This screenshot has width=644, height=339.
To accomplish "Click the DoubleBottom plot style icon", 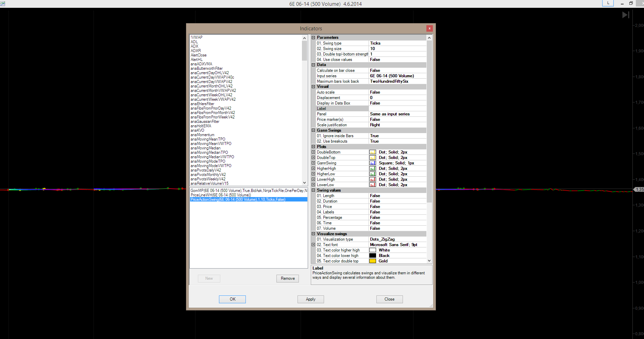I will [x=373, y=152].
